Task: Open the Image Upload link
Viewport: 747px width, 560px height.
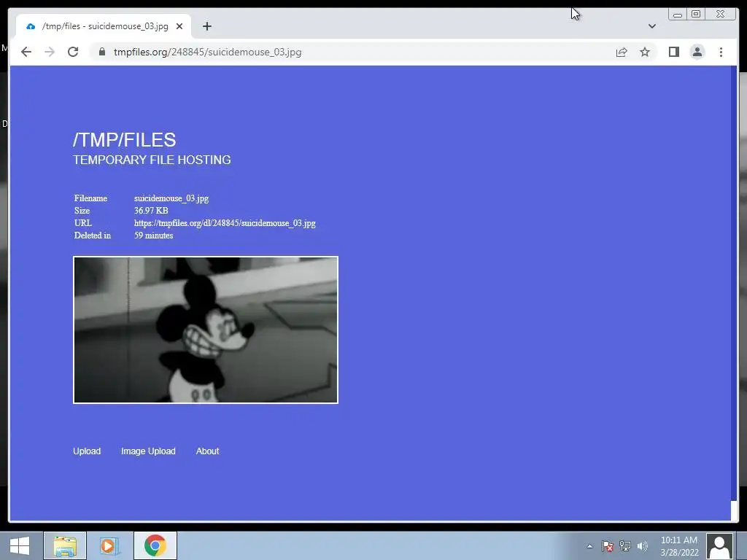Action: click(148, 451)
